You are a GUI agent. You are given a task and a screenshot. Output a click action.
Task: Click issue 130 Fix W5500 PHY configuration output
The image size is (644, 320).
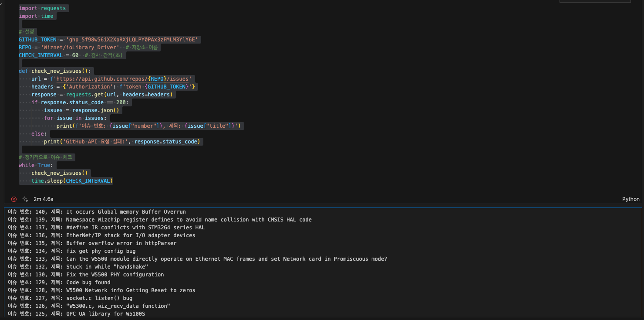pos(86,275)
